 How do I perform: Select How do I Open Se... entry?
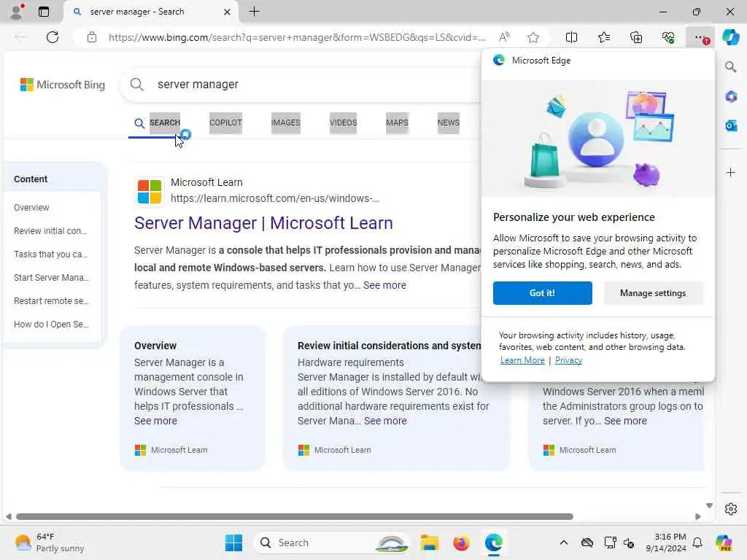[x=51, y=324]
